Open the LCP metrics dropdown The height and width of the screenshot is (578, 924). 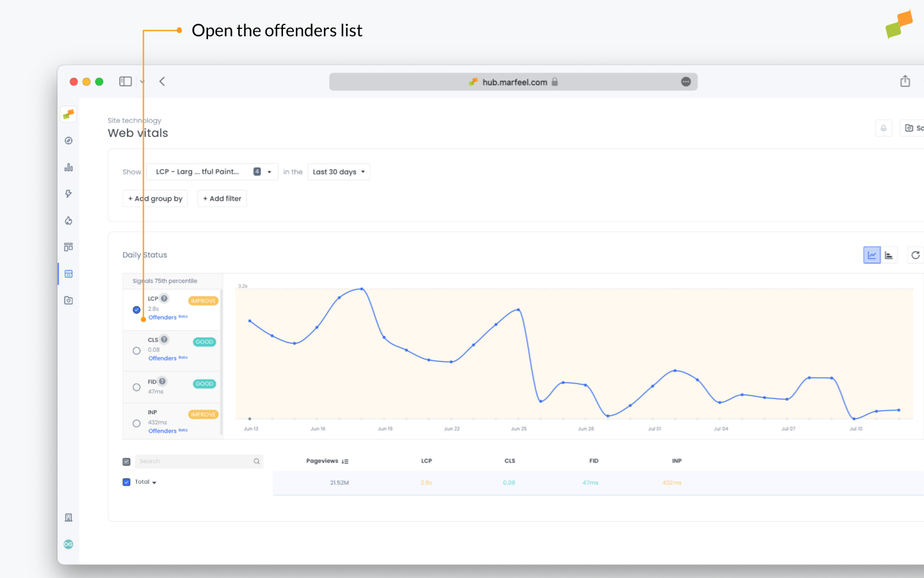click(212, 171)
